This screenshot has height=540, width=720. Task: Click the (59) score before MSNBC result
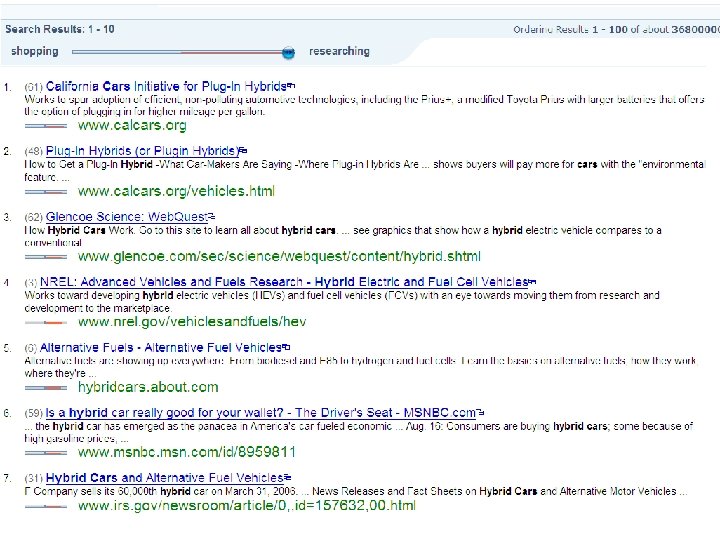coord(34,413)
